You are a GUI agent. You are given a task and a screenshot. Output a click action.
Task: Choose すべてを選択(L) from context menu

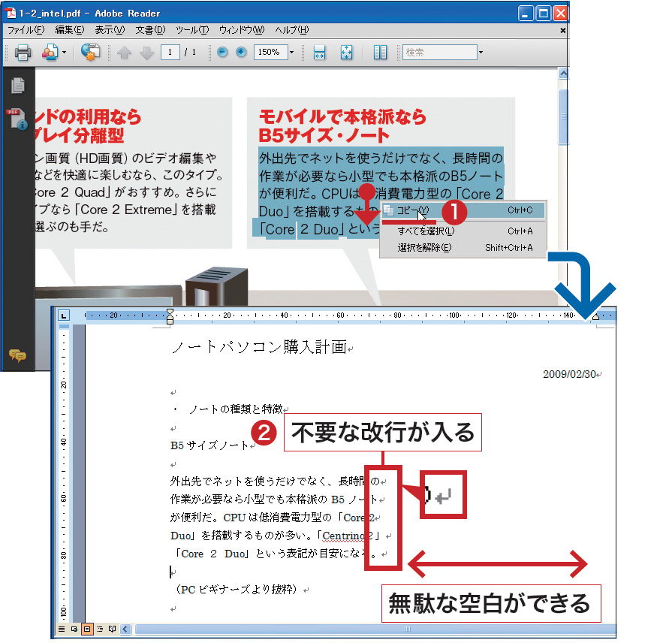tap(463, 231)
